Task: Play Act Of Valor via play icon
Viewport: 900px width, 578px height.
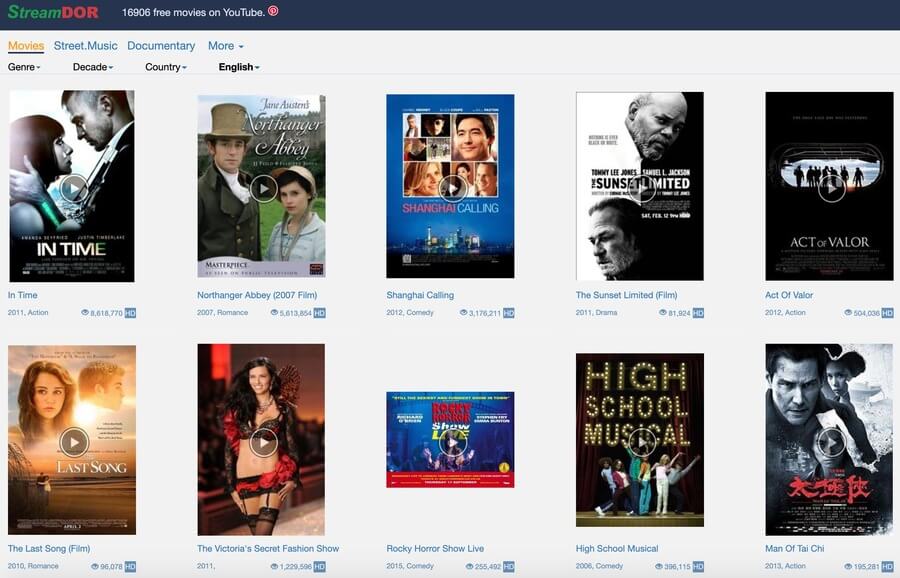Action: [831, 188]
